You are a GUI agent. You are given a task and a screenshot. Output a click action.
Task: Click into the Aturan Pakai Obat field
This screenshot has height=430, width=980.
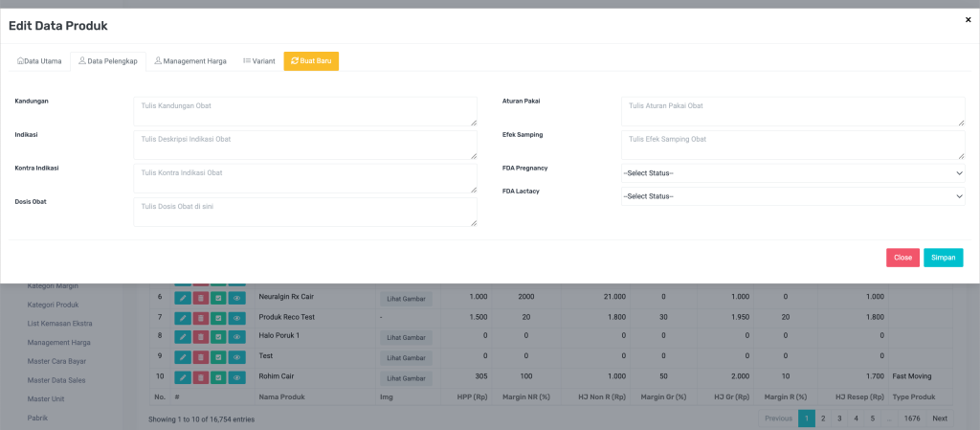[x=792, y=111]
